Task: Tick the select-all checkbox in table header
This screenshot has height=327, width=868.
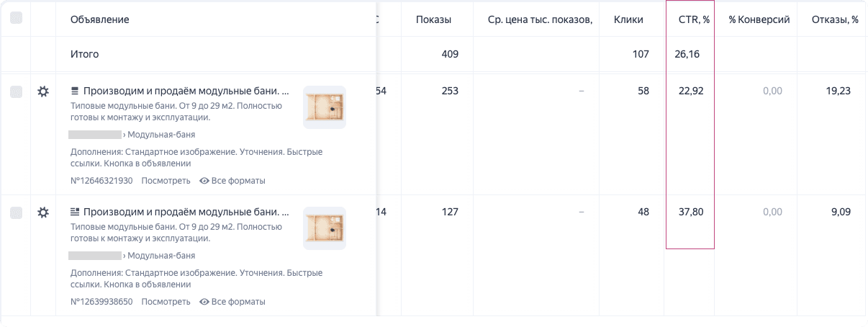Action: (16, 19)
